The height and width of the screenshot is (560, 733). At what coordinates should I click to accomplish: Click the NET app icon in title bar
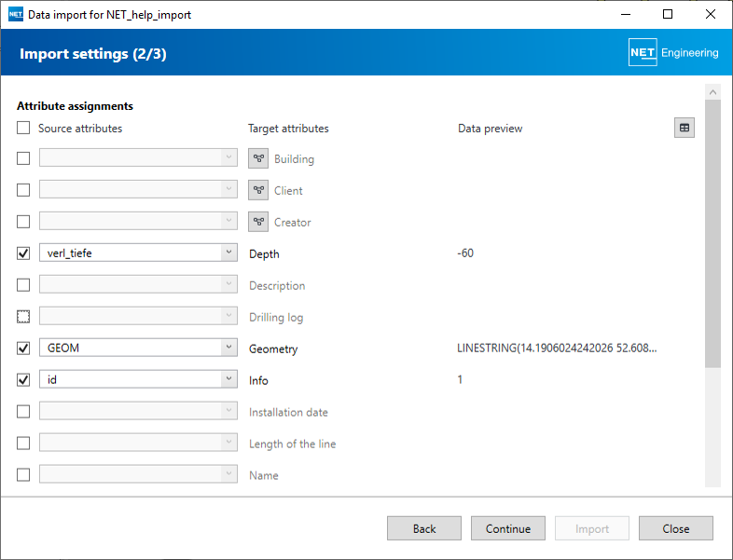16,15
